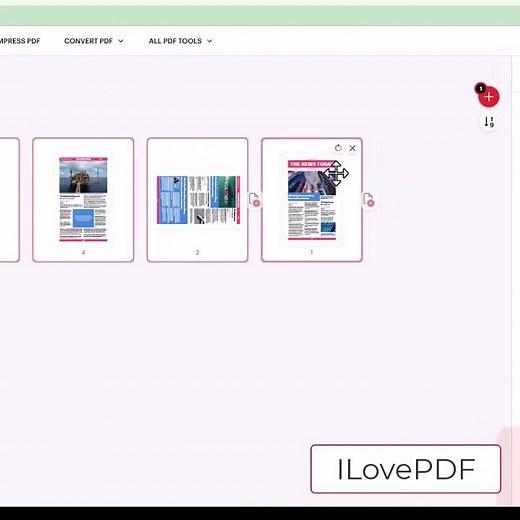Select the landscape page 2 thumbnail

tap(198, 200)
